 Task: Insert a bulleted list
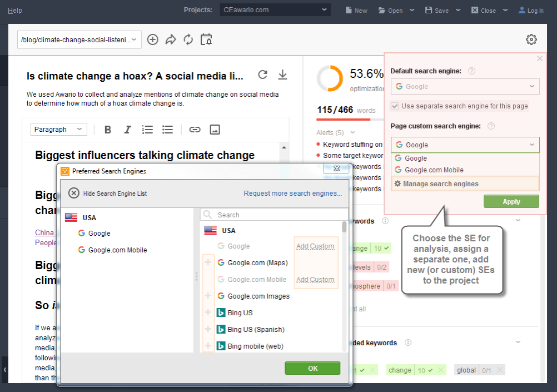167,130
